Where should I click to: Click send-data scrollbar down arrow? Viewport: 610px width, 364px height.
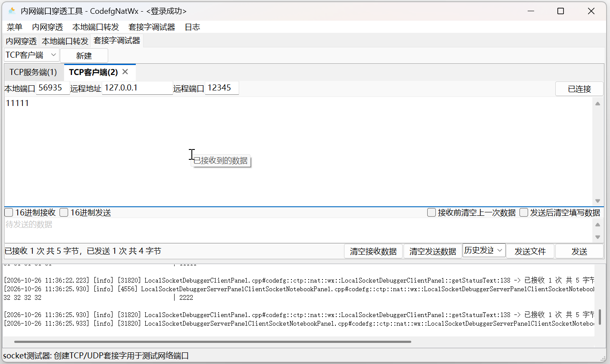(x=597, y=237)
